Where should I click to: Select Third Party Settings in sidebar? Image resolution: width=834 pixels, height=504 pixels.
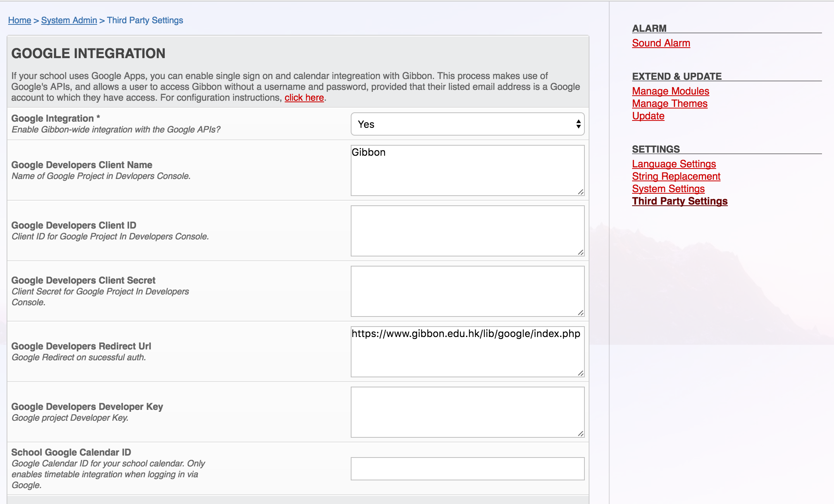click(680, 201)
